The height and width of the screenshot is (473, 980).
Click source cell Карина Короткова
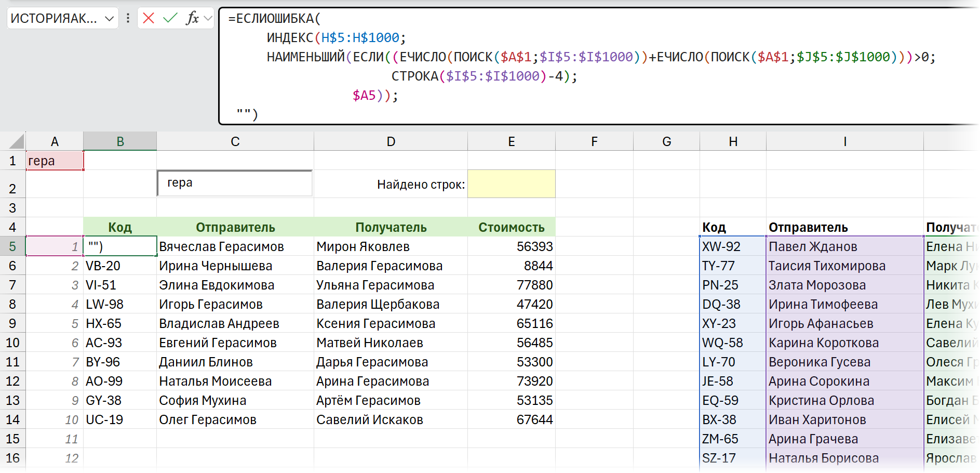(845, 343)
